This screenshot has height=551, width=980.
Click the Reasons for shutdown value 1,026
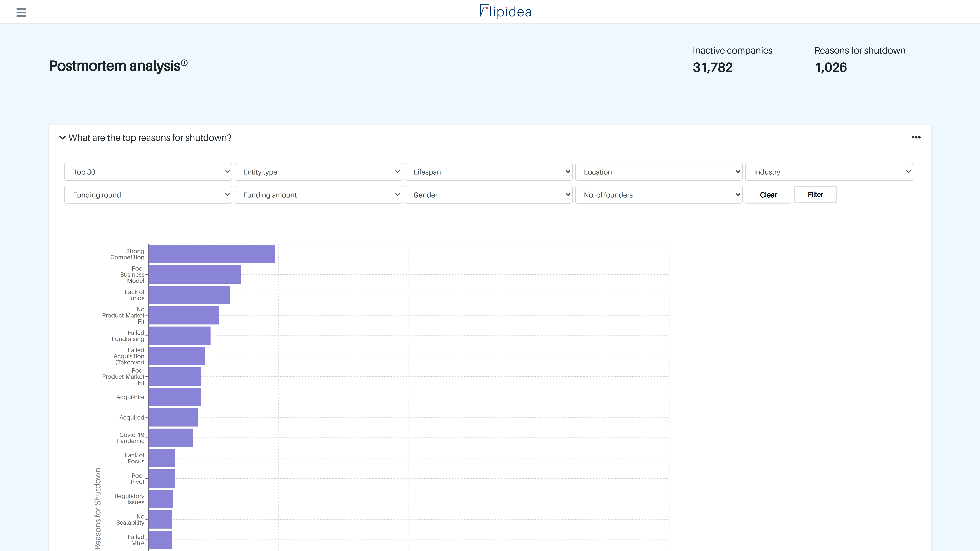coord(831,67)
